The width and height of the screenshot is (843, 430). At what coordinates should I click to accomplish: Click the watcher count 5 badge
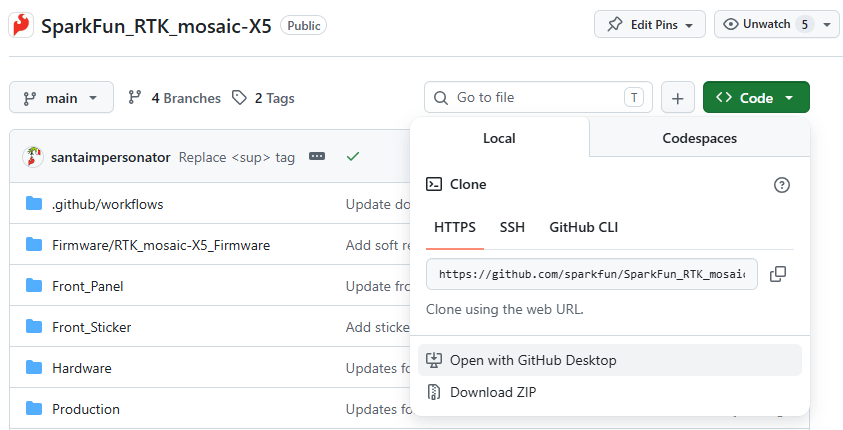[x=805, y=24]
